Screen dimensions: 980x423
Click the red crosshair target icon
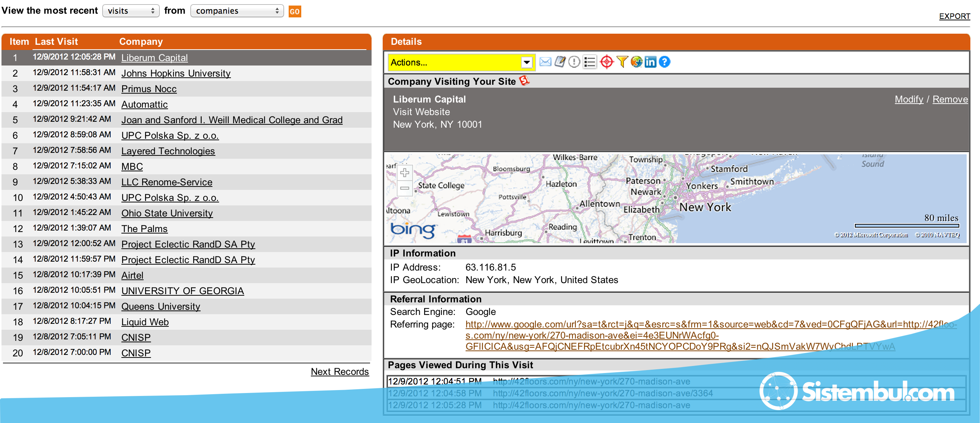coord(607,62)
